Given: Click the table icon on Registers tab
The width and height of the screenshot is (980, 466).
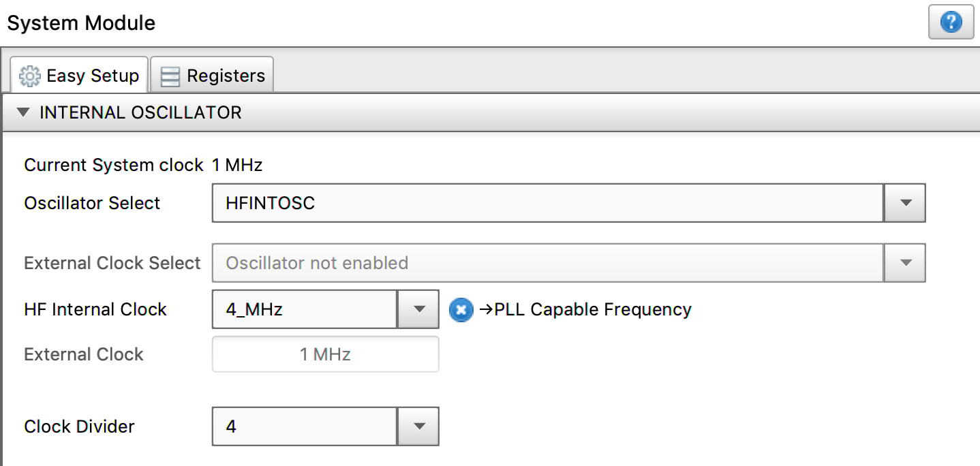Looking at the screenshot, I should pyautogui.click(x=170, y=76).
